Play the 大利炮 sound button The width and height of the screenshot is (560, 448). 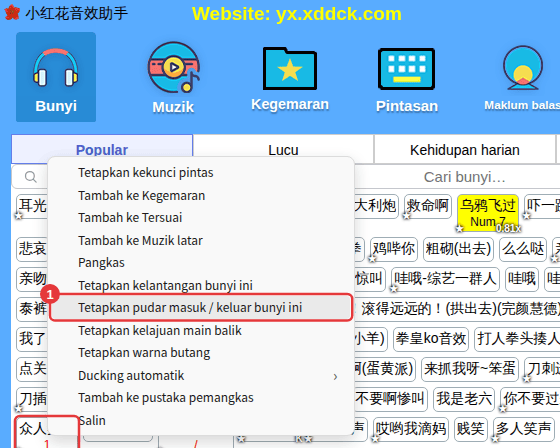coord(376,206)
